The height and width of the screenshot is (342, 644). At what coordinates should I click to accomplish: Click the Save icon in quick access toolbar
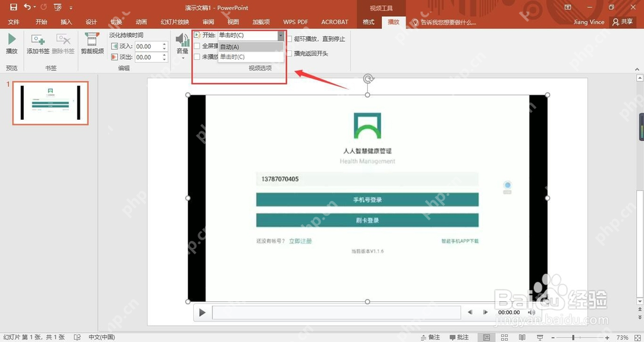[14, 7]
